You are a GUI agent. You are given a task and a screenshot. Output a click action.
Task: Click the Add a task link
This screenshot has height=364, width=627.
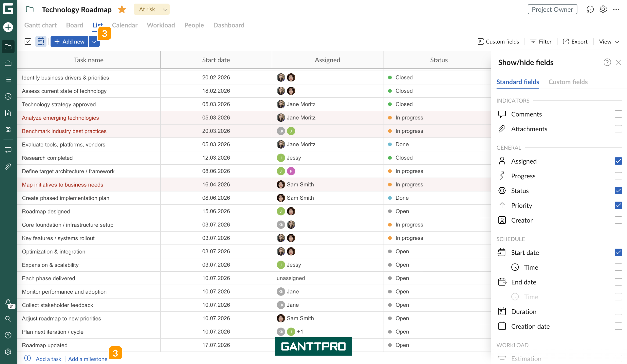[x=49, y=359]
